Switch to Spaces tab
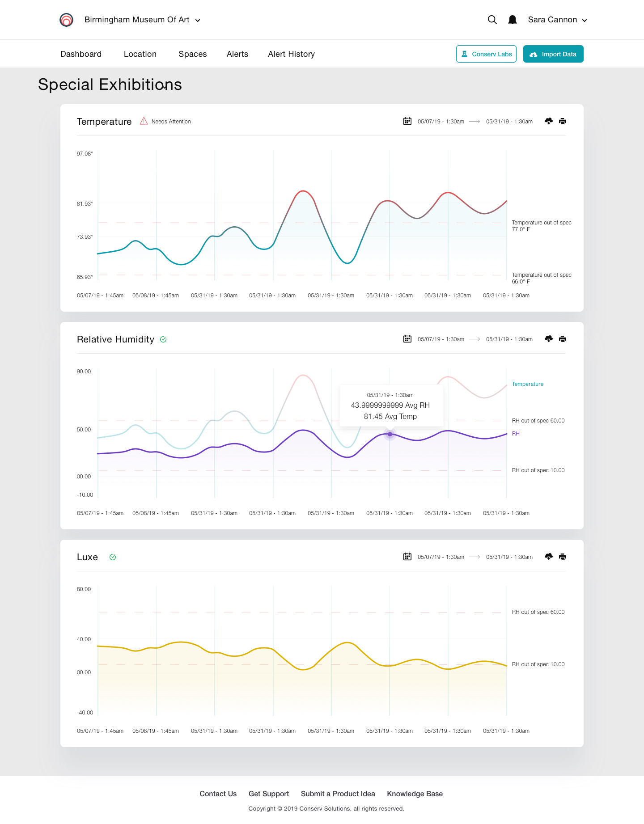Image resolution: width=644 pixels, height=824 pixels. [x=193, y=54]
